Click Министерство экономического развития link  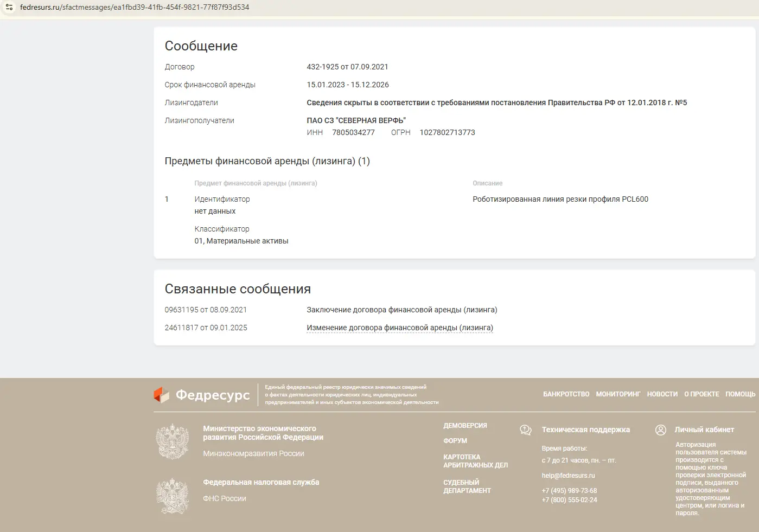click(263, 433)
